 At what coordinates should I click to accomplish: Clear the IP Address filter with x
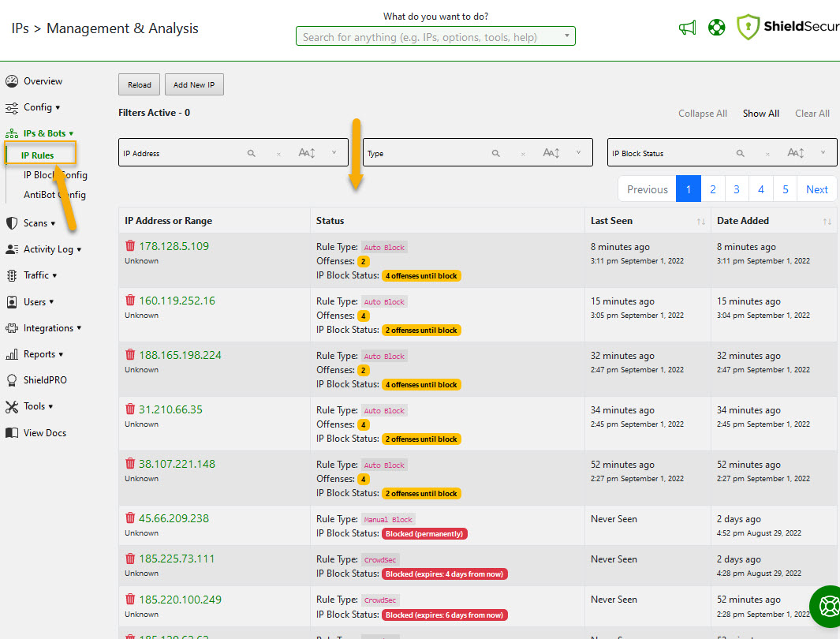pos(278,154)
